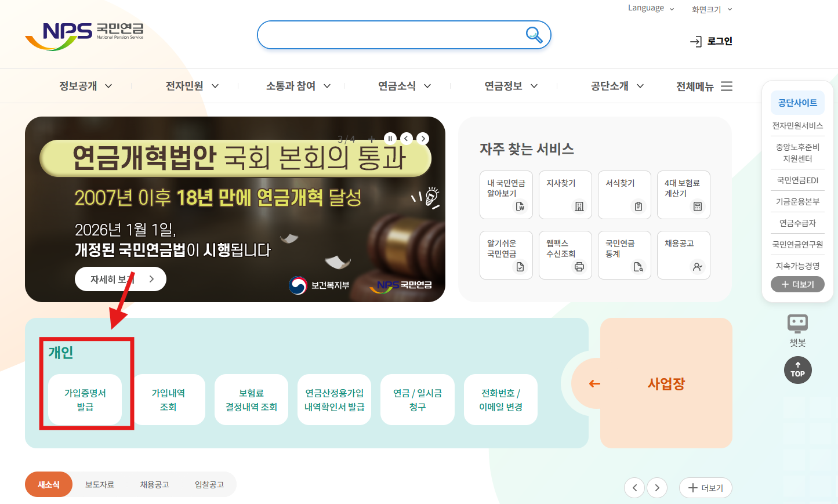Click 가입증명서 발급 button
The image size is (838, 504).
(x=85, y=400)
